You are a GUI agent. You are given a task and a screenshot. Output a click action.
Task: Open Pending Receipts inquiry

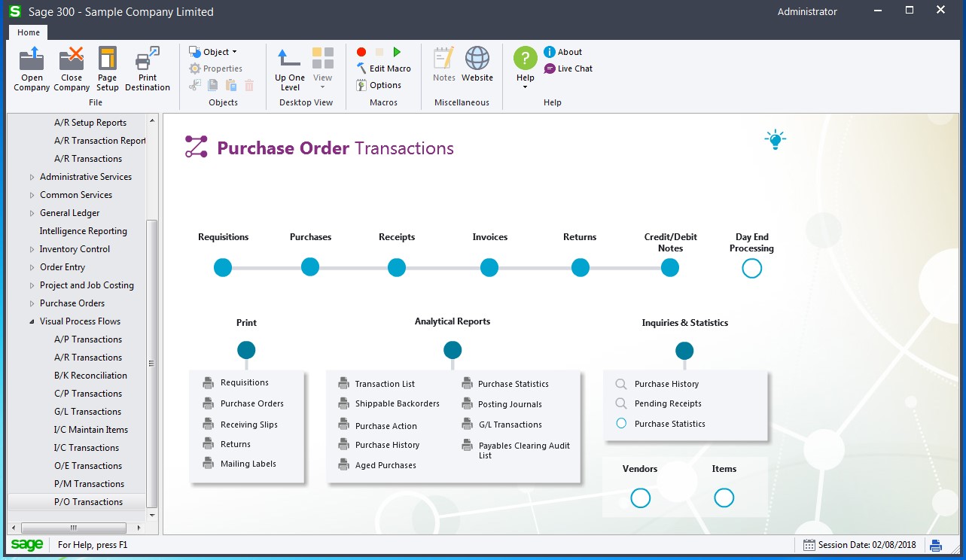point(667,403)
